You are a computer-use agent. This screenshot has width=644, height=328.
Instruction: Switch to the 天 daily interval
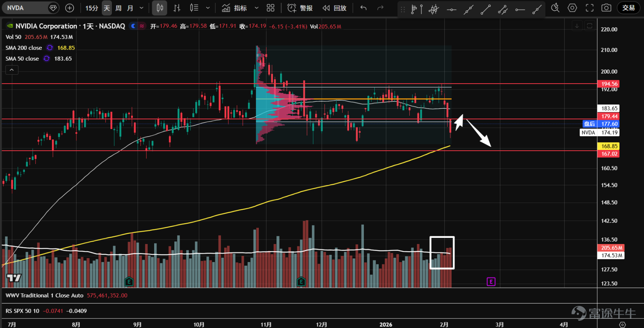(x=107, y=8)
